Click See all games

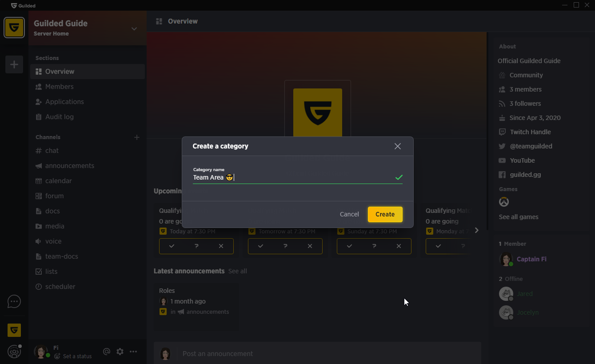pos(519,217)
